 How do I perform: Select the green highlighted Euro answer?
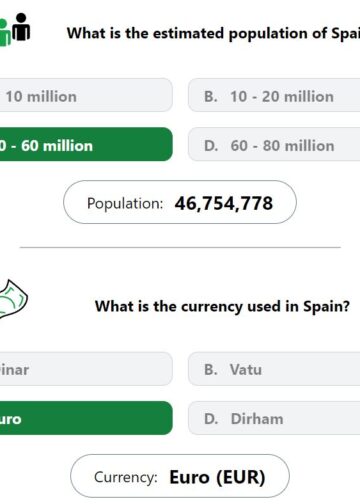(86, 418)
